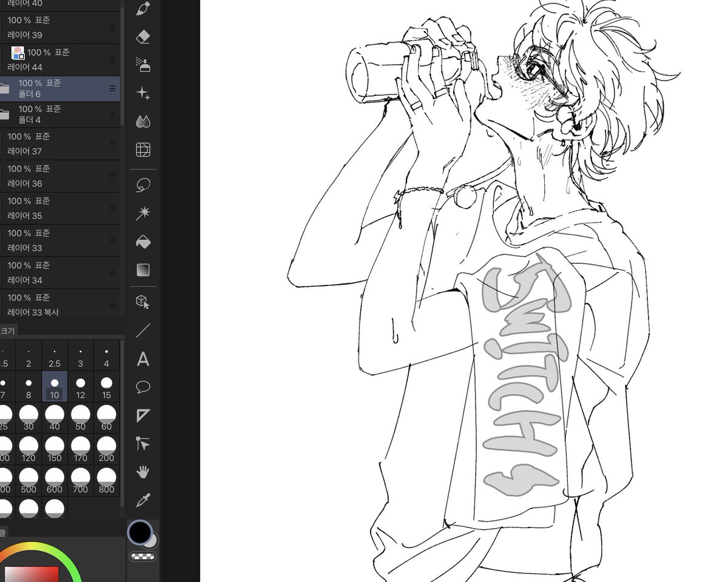Select the Blend droplets tool
728x582 pixels.
point(143,121)
